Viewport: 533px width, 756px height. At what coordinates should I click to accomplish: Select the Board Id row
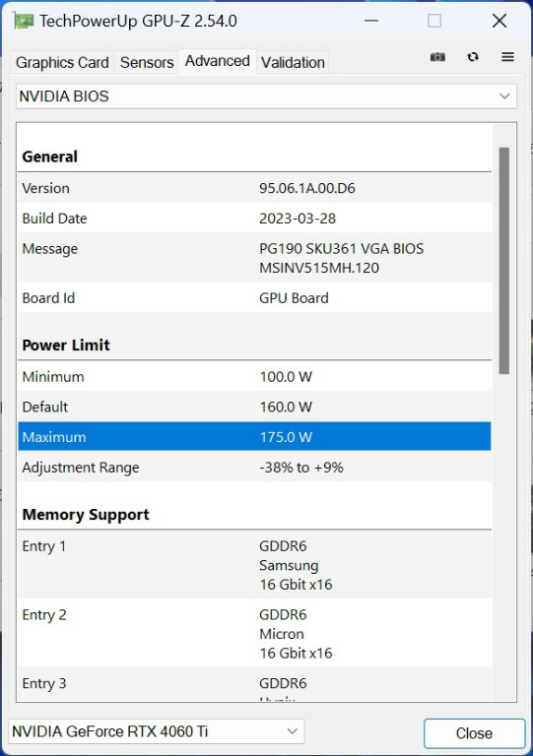[254, 297]
